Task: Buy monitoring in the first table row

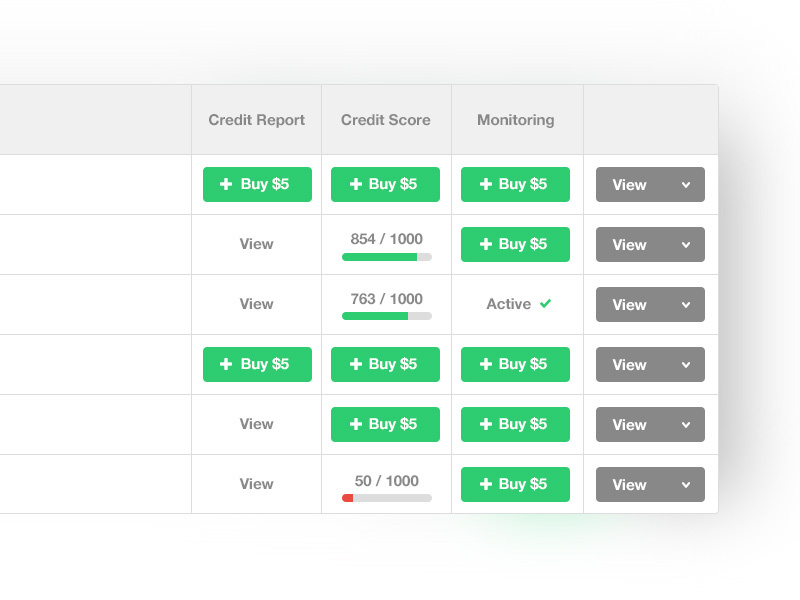Action: [515, 184]
